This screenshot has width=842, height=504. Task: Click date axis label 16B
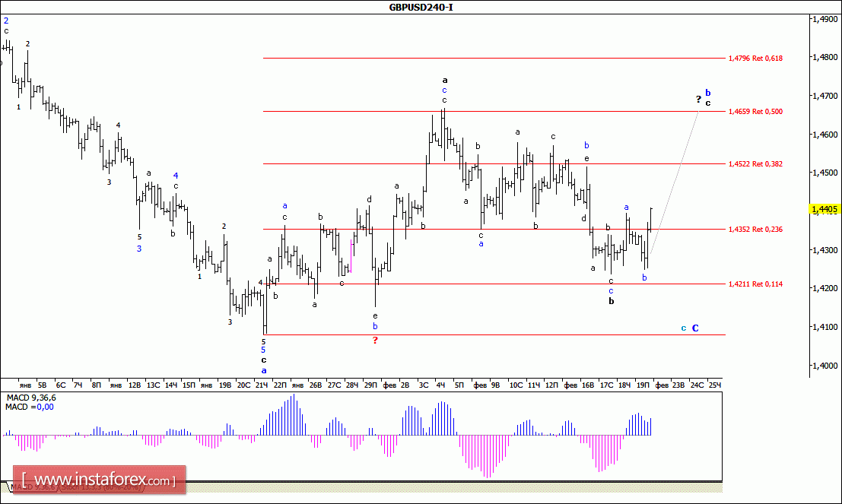pos(588,385)
